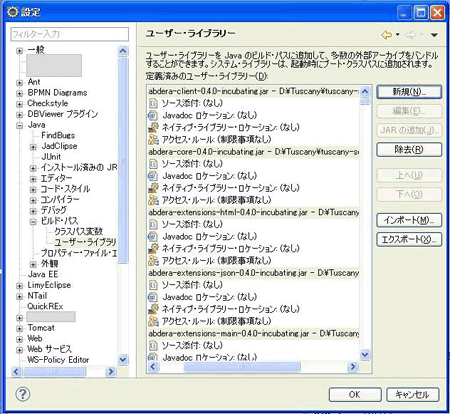Click library list horizontal scrollbar thumb
Image resolution: width=450 pixels, height=414 pixels.
pyautogui.click(x=242, y=367)
